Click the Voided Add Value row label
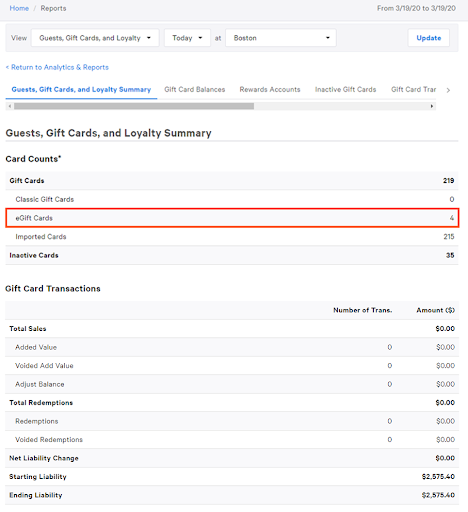Screen dimensions: 468x512 (x=44, y=366)
